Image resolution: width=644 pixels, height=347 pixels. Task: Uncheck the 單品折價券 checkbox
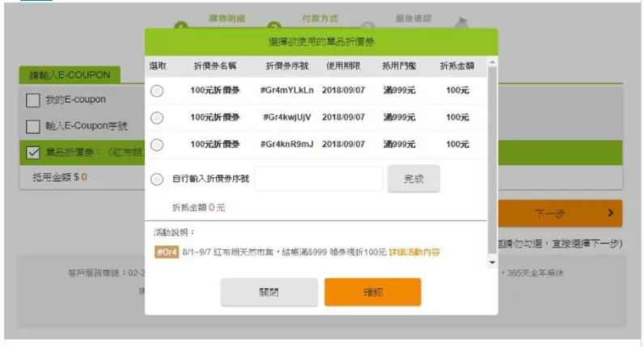[33, 152]
